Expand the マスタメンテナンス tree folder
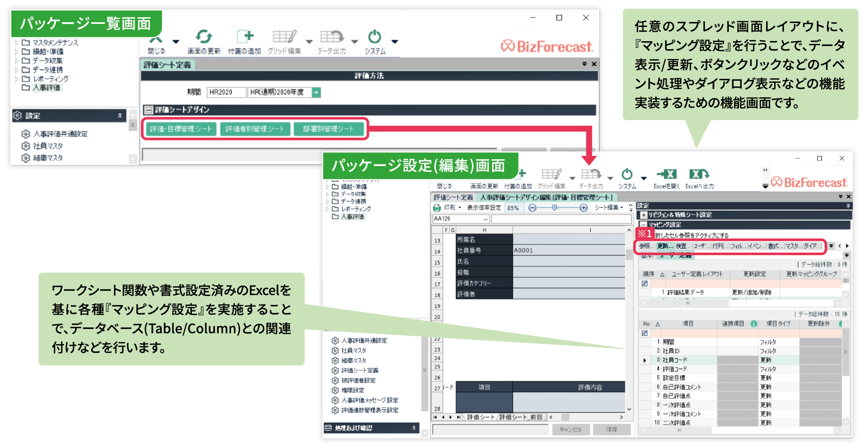Image resolution: width=868 pixels, height=447 pixels. coord(16,43)
